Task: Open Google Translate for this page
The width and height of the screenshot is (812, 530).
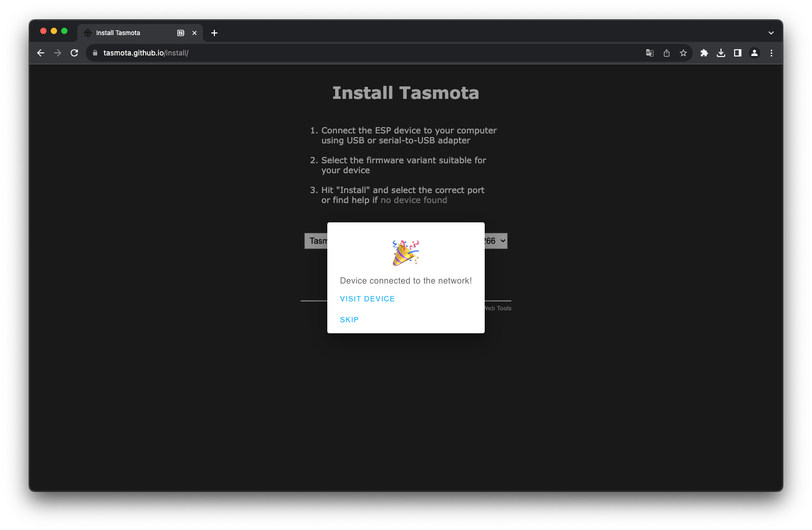Action: (649, 53)
